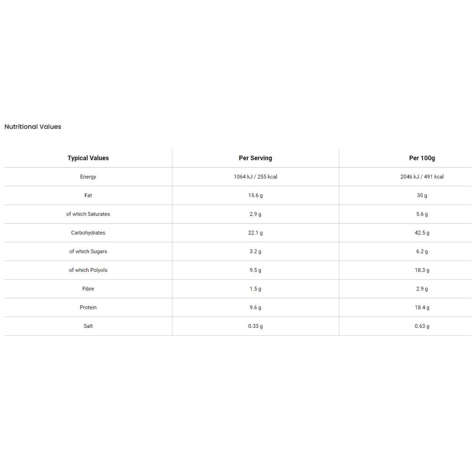Viewport: 476px width, 476px height.
Task: Click the 15.6 g fat value
Action: coord(255,195)
